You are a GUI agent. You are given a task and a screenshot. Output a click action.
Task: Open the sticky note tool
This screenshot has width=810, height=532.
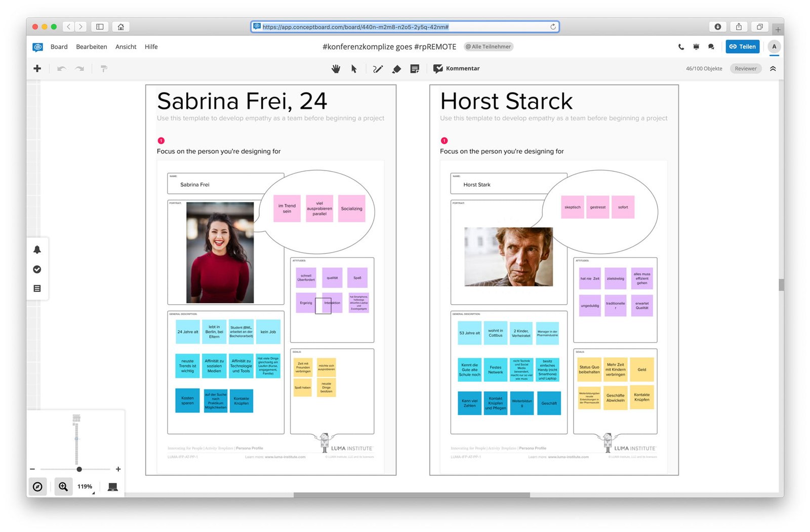(x=415, y=68)
